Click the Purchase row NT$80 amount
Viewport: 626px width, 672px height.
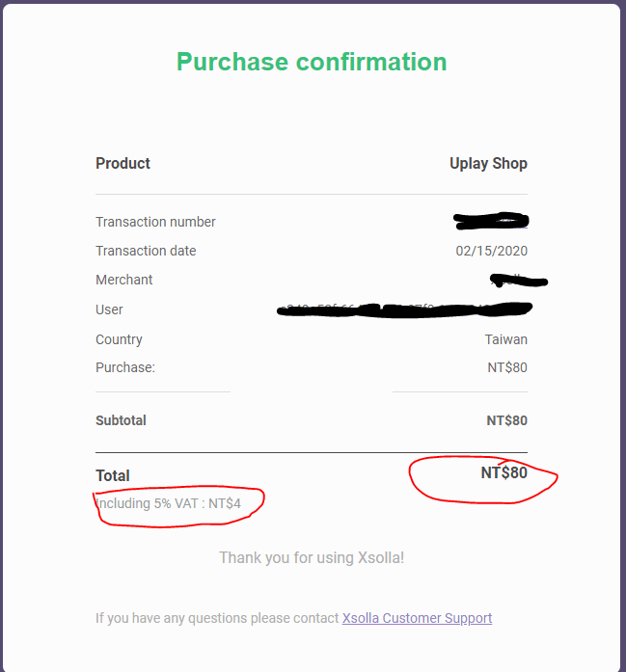507,367
